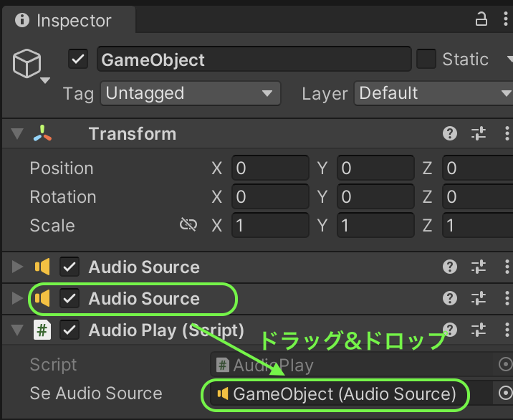This screenshot has height=420, width=513.
Task: Open first Audio Source context menu dots
Action: point(507,267)
